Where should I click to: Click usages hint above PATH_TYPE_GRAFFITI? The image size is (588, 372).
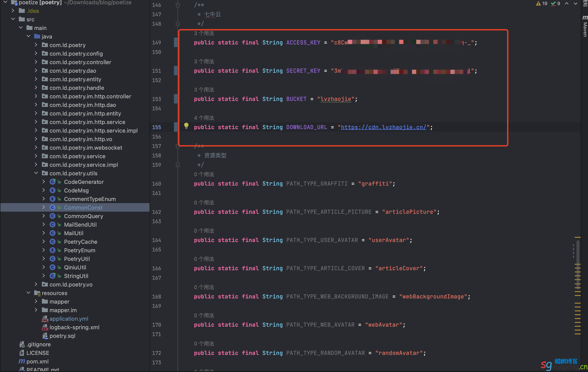[x=204, y=174]
